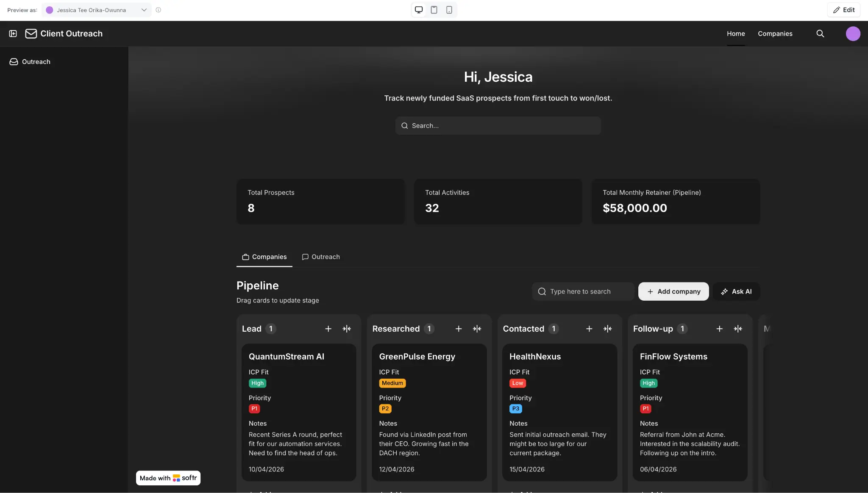This screenshot has width=868, height=493.
Task: Click the Edit button
Action: [843, 10]
